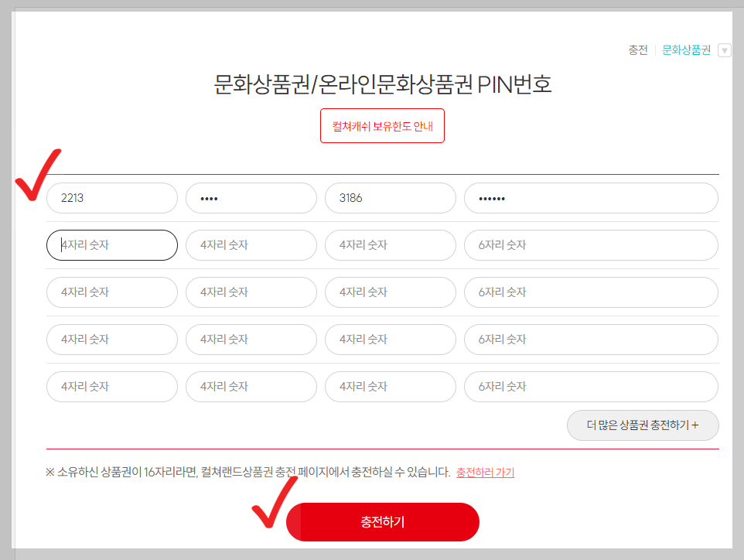The width and height of the screenshot is (744, 560).
Task: Click the fourth row's second PIN field
Action: (x=251, y=340)
